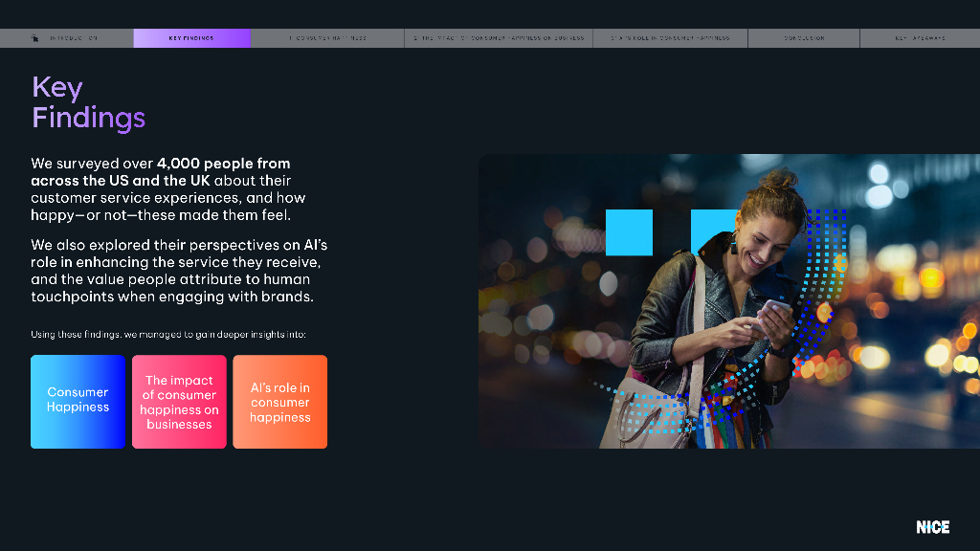This screenshot has width=980, height=551.
Task: Open the orange AI's role card
Action: pyautogui.click(x=279, y=402)
